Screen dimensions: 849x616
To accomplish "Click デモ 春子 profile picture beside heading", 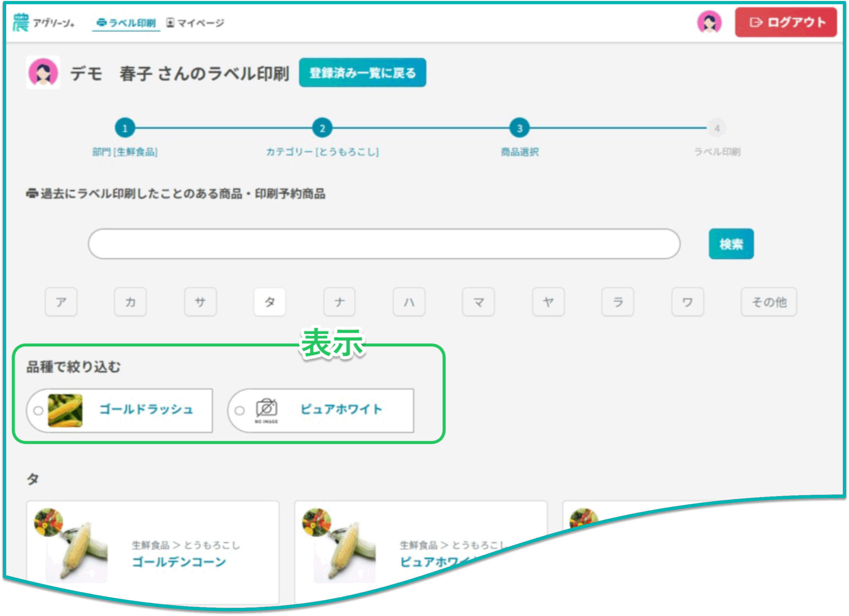I will click(x=43, y=73).
